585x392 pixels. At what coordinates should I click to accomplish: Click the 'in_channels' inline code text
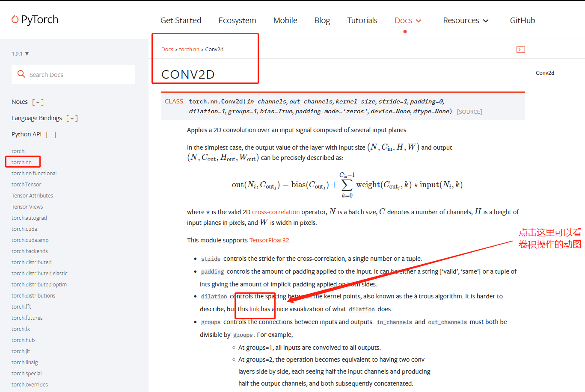[395, 322]
